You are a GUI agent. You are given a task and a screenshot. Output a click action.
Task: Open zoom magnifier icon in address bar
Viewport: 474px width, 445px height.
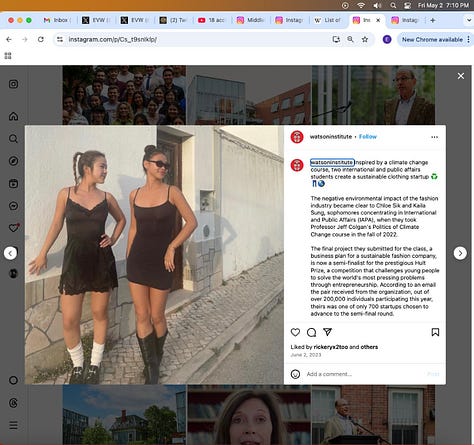pyautogui.click(x=350, y=39)
